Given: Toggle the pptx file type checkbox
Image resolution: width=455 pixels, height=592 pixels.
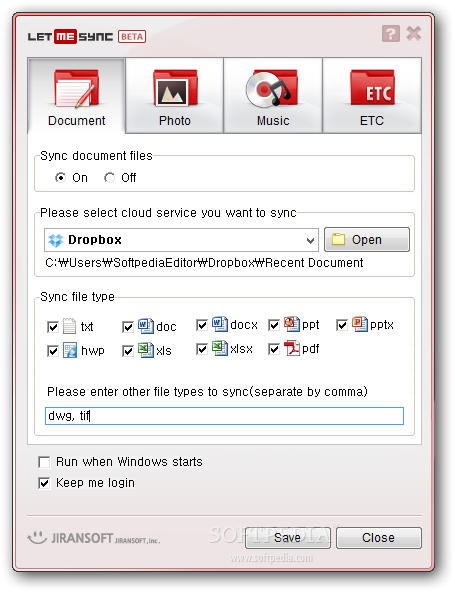Looking at the screenshot, I should coord(342,325).
